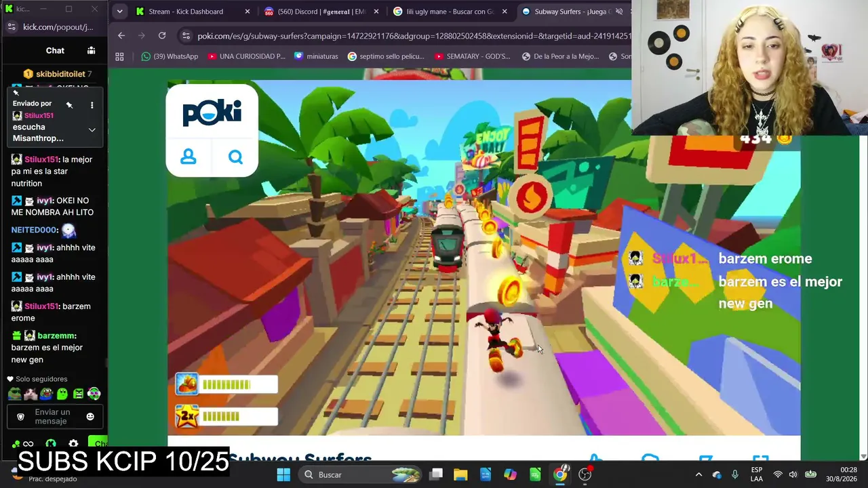Viewport: 868px width, 488px height.
Task: Open pinned message options menu
Action: (92, 105)
